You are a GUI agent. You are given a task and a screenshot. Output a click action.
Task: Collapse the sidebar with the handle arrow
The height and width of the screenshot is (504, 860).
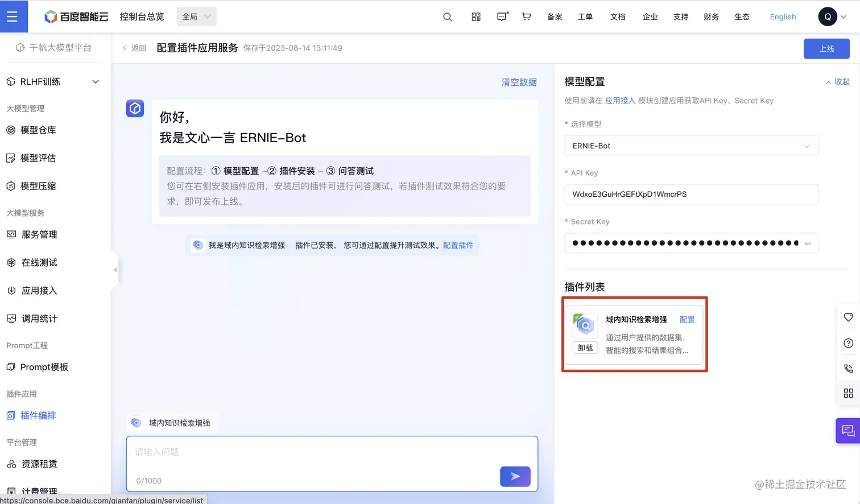tap(115, 270)
